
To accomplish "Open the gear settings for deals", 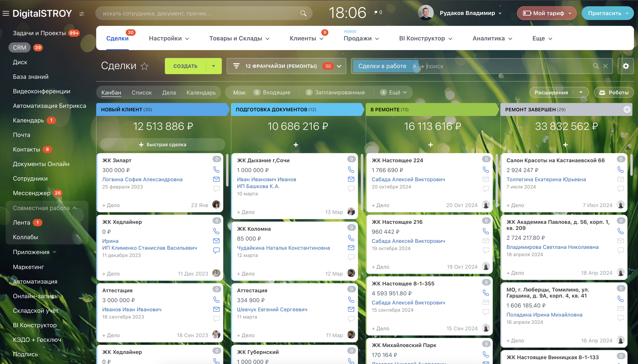I will (626, 66).
